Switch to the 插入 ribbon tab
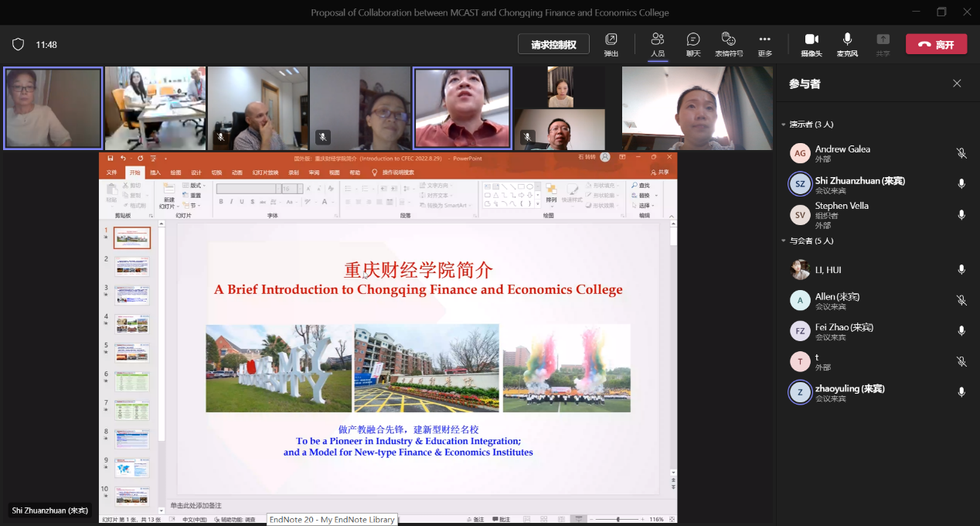 pyautogui.click(x=155, y=172)
